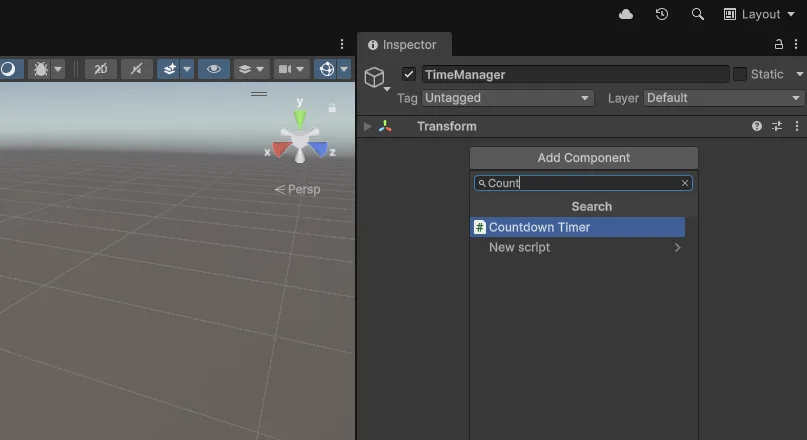Select Countdown Timer script result
The width and height of the screenshot is (807, 440).
click(x=577, y=227)
